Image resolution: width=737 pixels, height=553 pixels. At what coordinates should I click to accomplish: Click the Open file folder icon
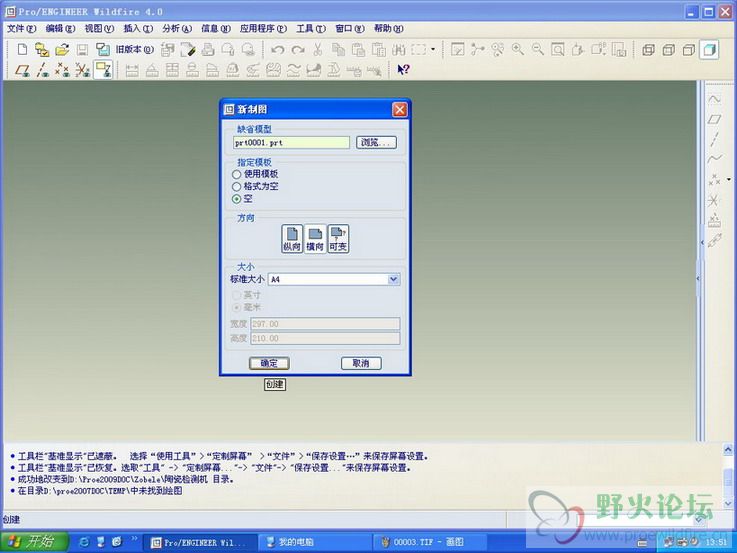tap(62, 49)
